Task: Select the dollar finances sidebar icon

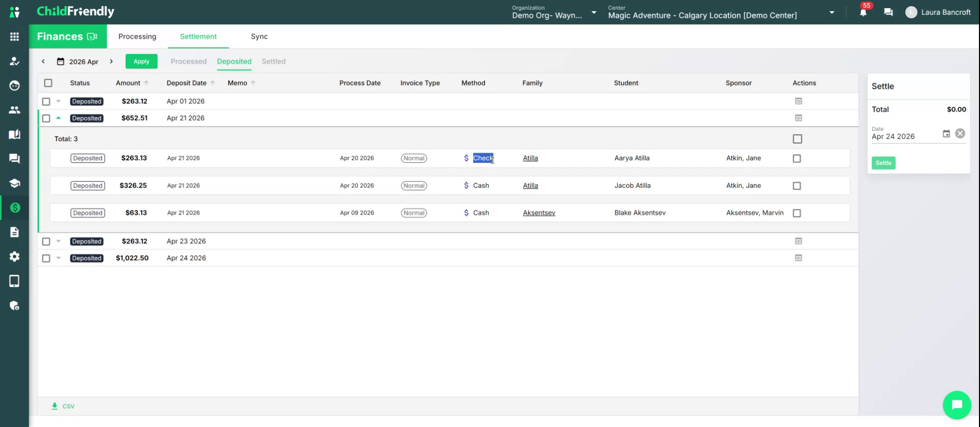Action: pos(15,207)
